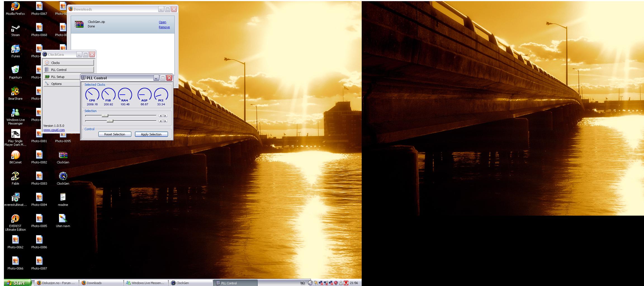Image resolution: width=644 pixels, height=286 pixels.
Task: Click Apply Selection button
Action: 151,134
